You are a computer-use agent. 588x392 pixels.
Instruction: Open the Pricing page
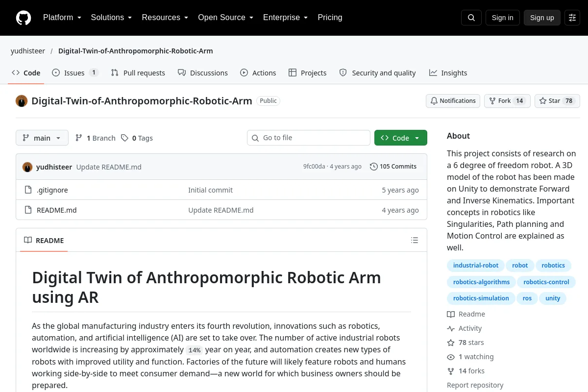coord(330,18)
